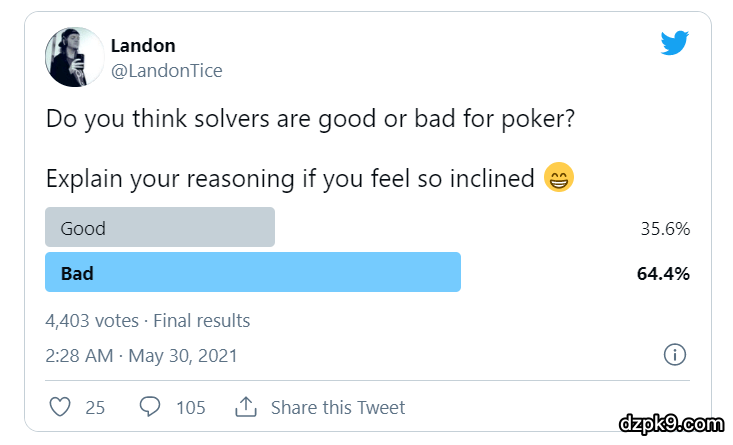This screenshot has height=445, width=733.
Task: Click the grinning emoji in tweet
Action: (559, 179)
